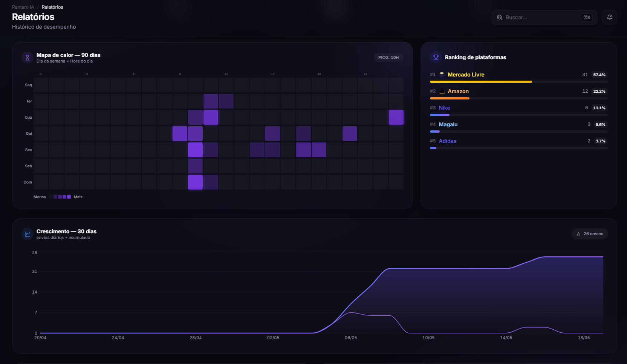The height and width of the screenshot is (364, 627).
Task: Open the Mercado Livre platform name
Action: (466, 75)
